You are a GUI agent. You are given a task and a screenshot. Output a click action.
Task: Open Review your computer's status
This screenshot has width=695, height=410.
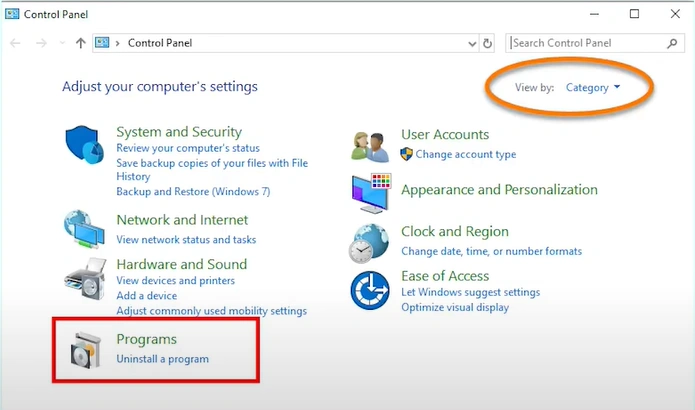(x=188, y=148)
